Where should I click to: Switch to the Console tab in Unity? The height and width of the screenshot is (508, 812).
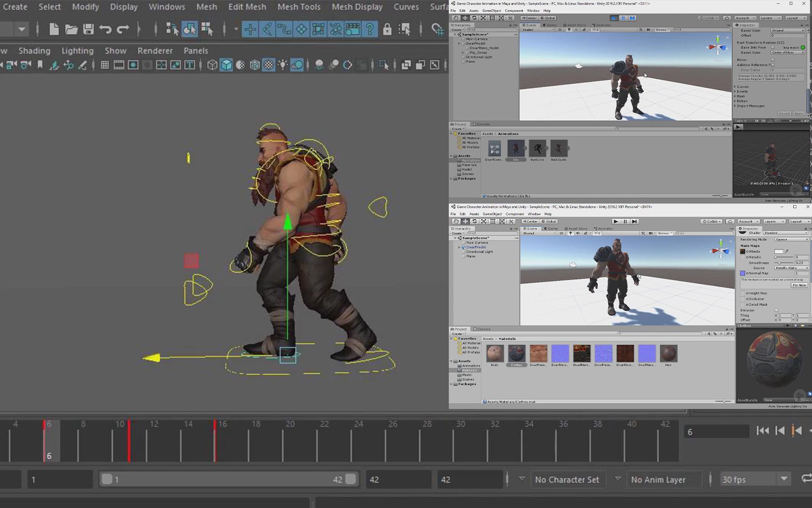(x=480, y=124)
